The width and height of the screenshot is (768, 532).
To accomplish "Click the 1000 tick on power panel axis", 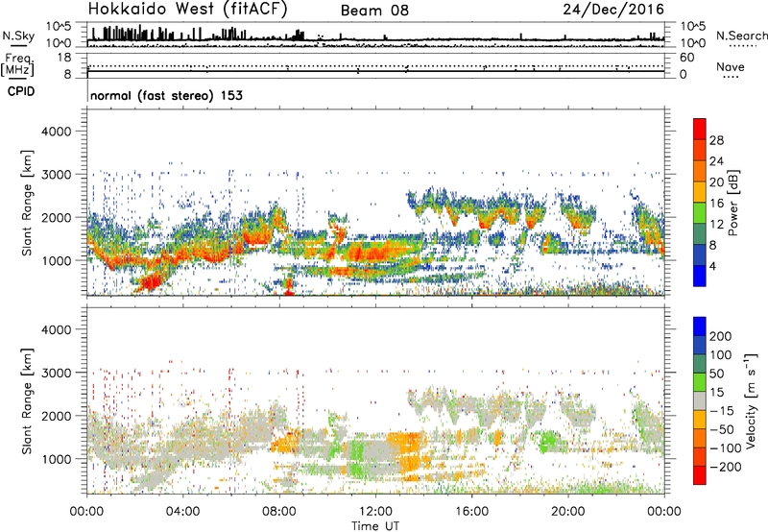I will click(57, 260).
